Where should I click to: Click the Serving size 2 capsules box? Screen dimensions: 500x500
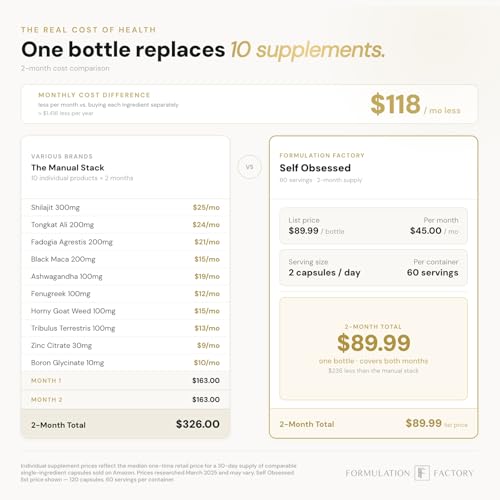tap(373, 268)
